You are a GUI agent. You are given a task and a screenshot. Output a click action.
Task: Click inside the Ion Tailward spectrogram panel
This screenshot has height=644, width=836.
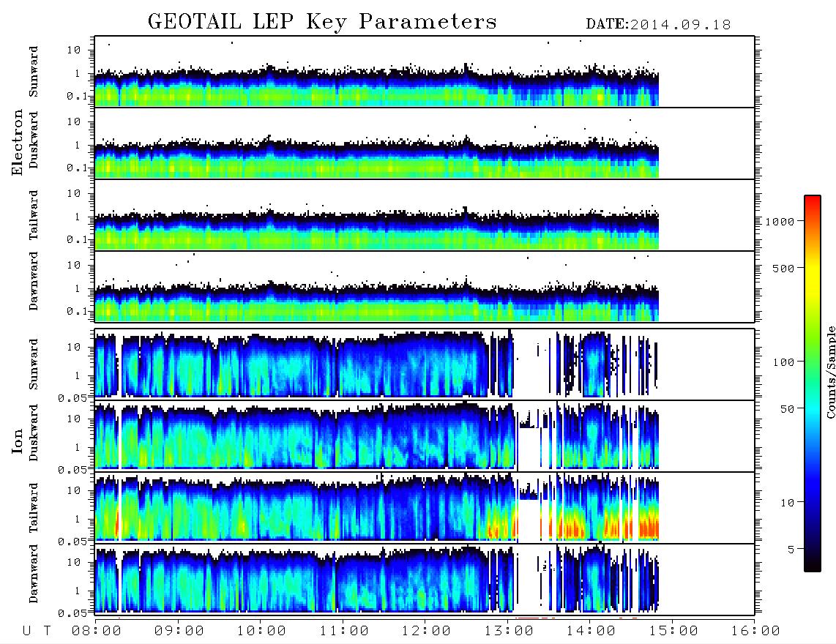click(425, 508)
